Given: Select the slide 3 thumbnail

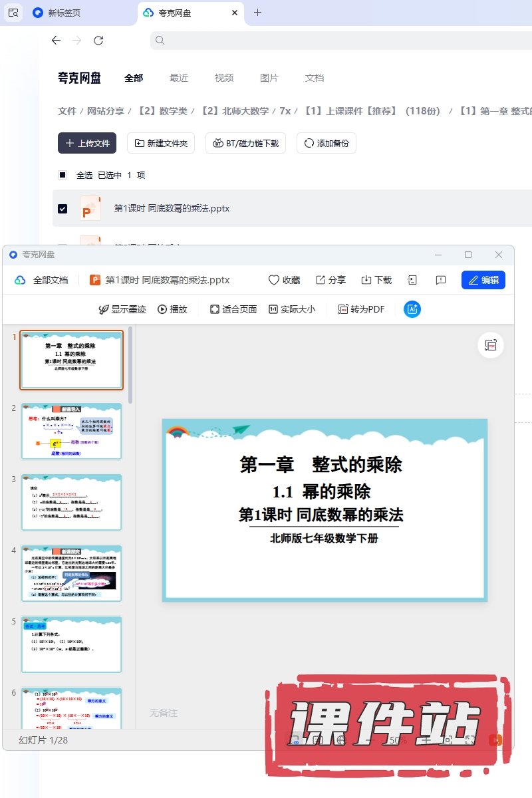Looking at the screenshot, I should pos(72,502).
